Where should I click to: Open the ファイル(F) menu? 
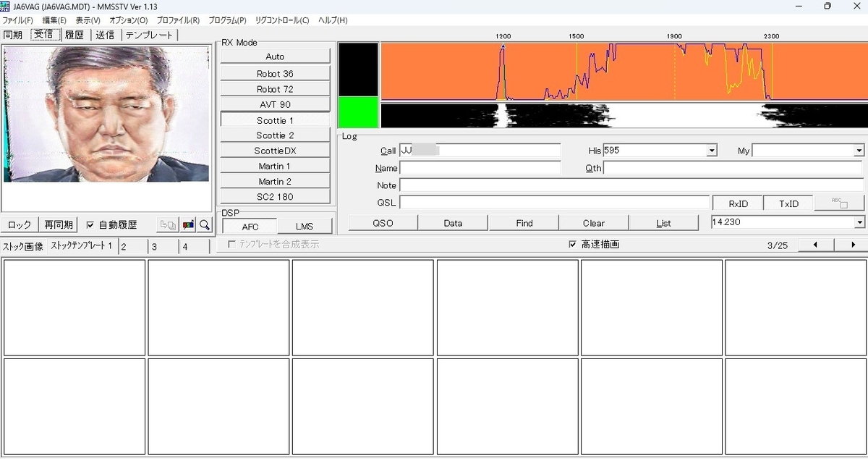pyautogui.click(x=18, y=20)
